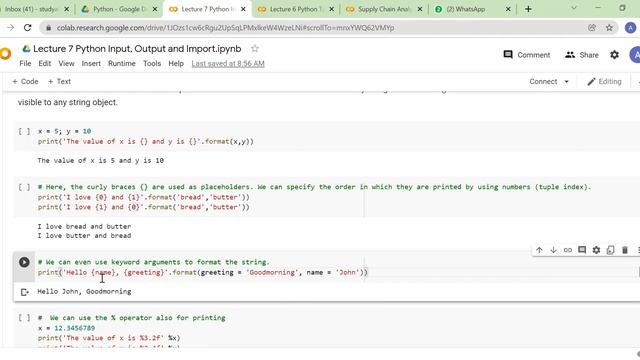Close the Inbox tab
The height and width of the screenshot is (360, 640).
(67, 9)
